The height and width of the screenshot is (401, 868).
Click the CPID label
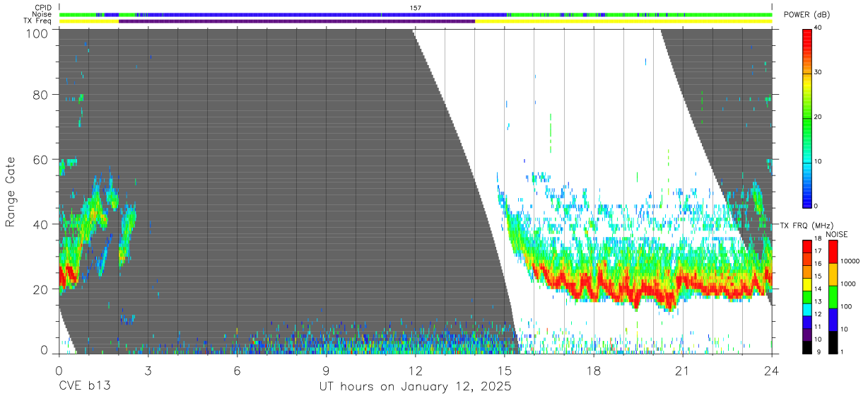(x=43, y=8)
